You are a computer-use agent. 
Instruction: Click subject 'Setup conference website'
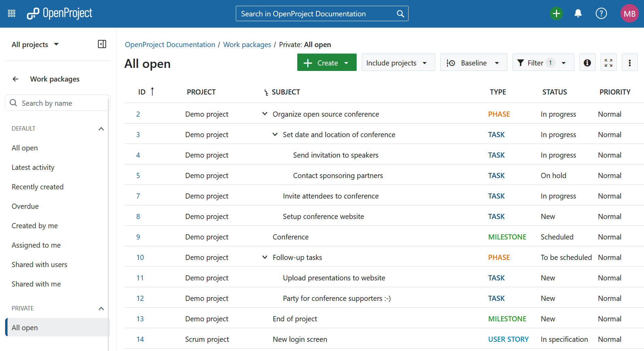point(324,217)
